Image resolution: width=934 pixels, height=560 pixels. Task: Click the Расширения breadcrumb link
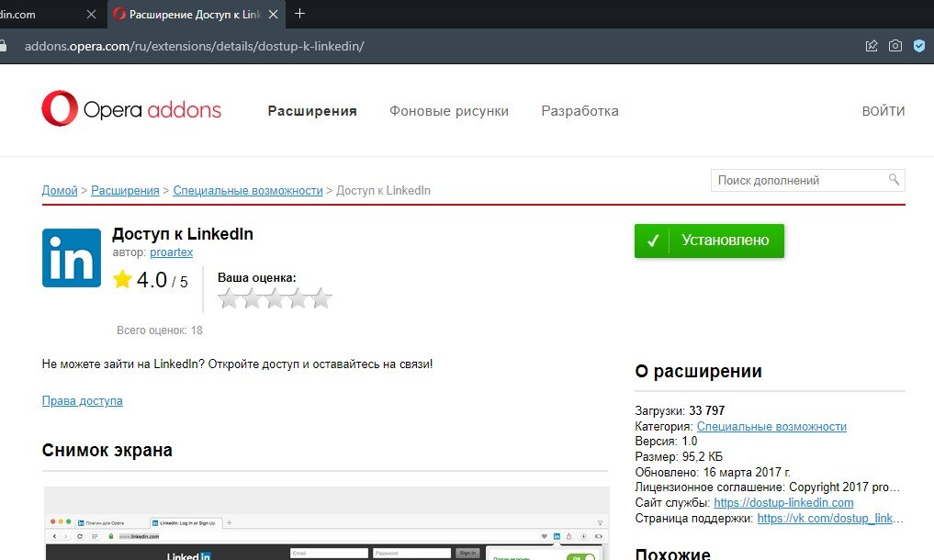[x=125, y=191]
